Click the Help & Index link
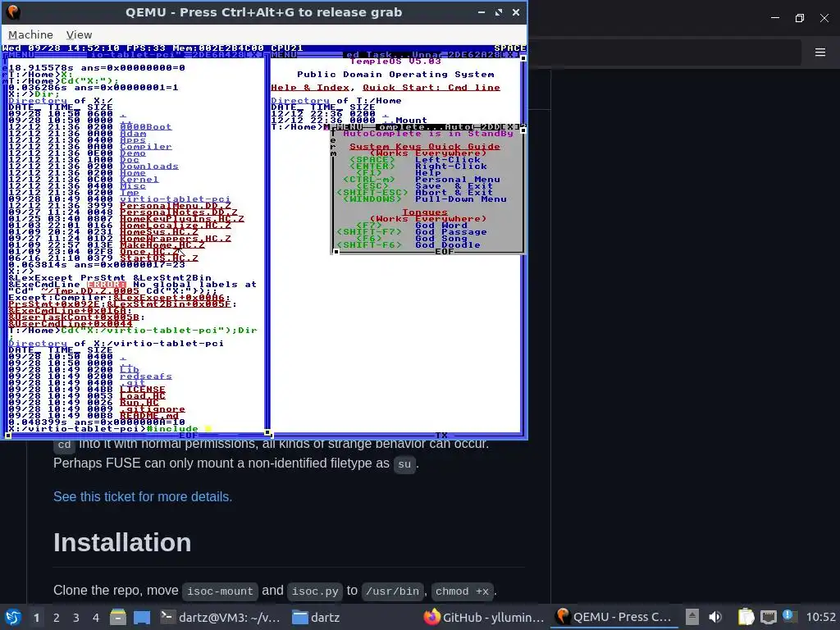The width and height of the screenshot is (840, 630). pos(309,87)
